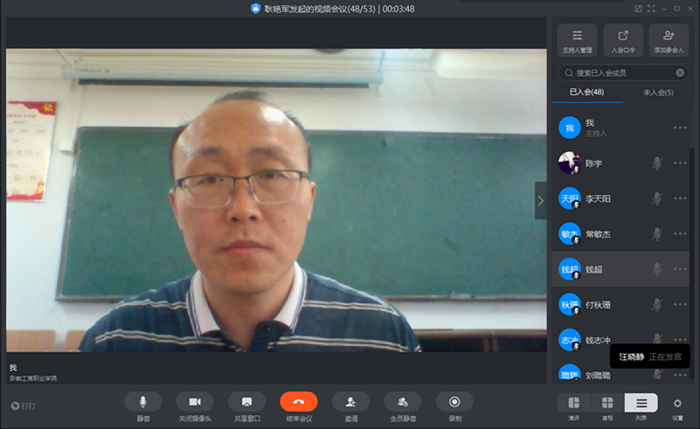
Task: Toggle 李天阳's microphone icon
Action: pos(657,199)
